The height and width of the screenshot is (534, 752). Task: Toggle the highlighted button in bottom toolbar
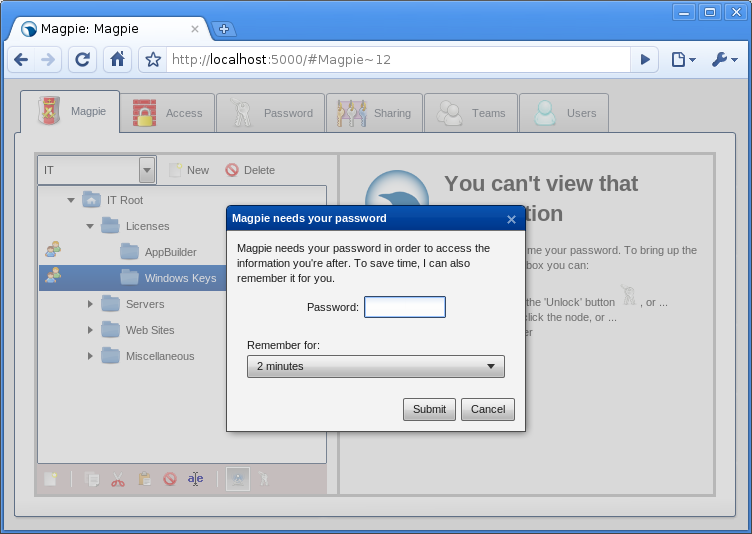238,479
